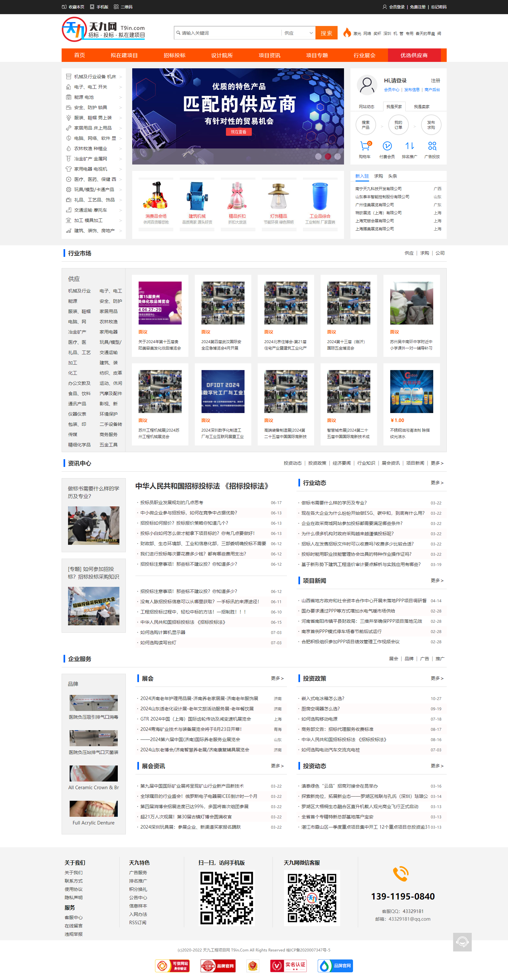Click the 交通运输 摩托车 category icon
Screen dimensions: 508x980
coord(69,210)
